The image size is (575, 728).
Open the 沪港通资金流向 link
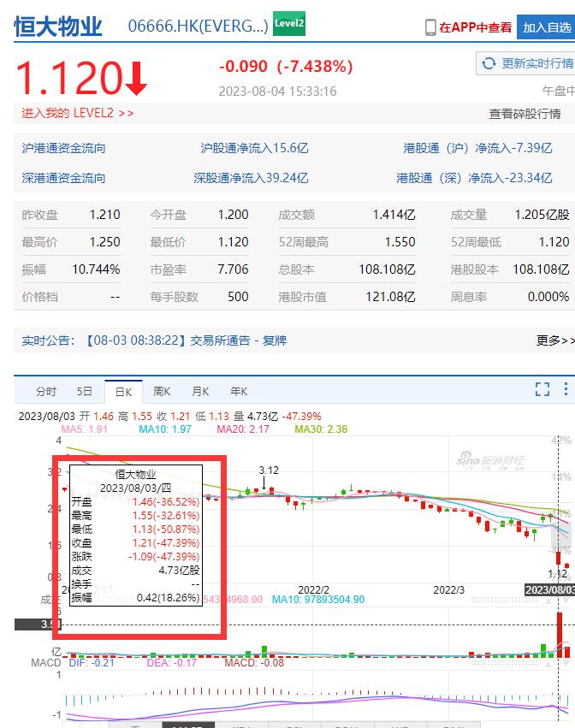64,148
